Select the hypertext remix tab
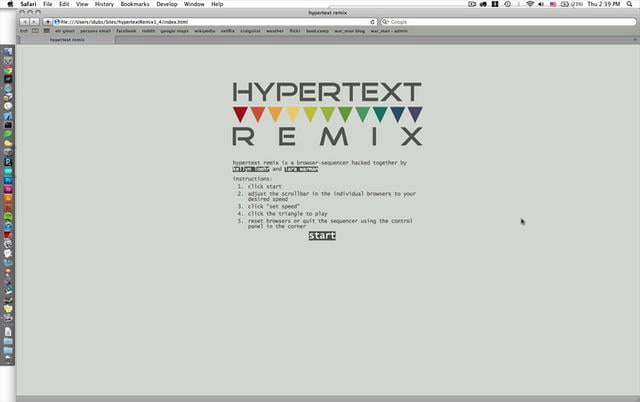The height and width of the screenshot is (402, 640). click(x=67, y=40)
